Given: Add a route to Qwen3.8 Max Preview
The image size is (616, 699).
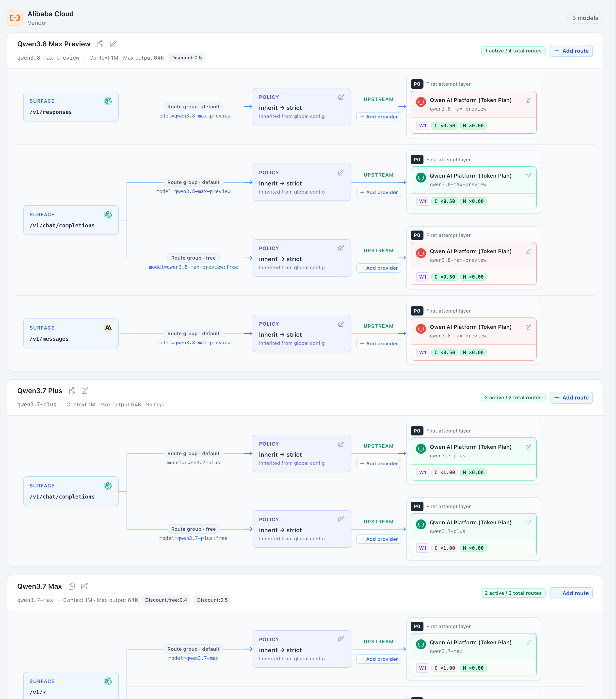Looking at the screenshot, I should 571,50.
